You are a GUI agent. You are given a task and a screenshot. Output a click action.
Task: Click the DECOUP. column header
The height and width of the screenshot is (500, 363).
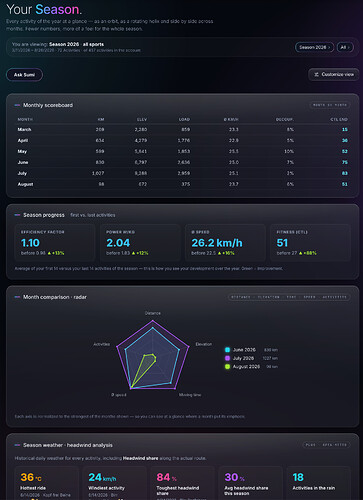[284, 119]
